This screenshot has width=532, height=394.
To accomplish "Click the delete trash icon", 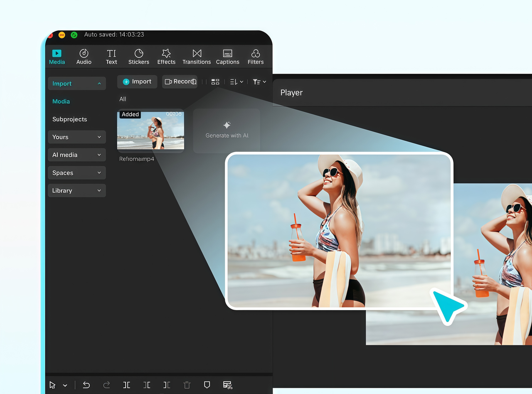I will (x=187, y=385).
